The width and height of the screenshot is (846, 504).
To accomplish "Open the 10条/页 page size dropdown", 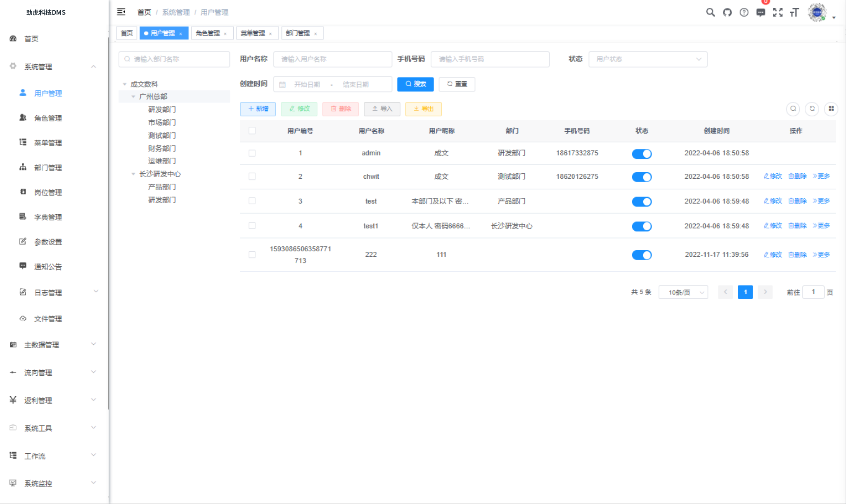I will pyautogui.click(x=683, y=292).
